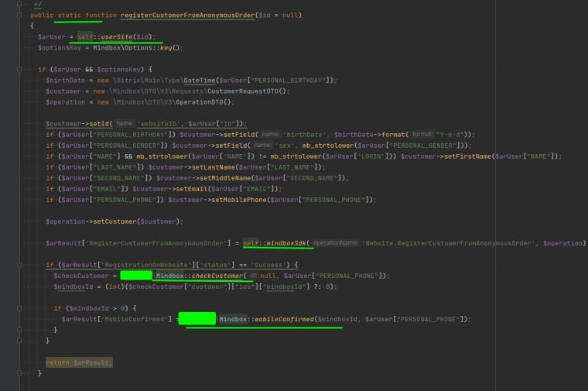Viewport: 588px width, 391px height.
Task: Collapse the registerCustomerFromAnonymousOrder function fold marker
Action: (19, 15)
